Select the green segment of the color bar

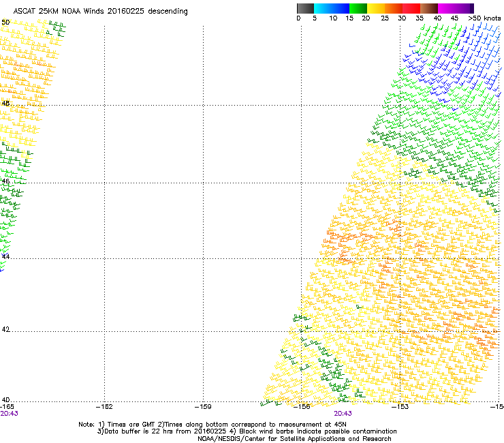(358, 8)
